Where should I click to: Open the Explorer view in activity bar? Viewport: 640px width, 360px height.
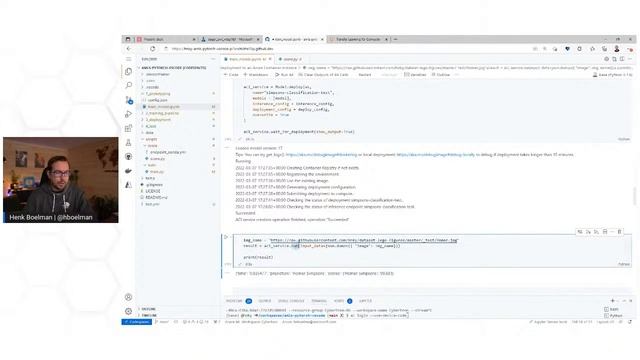(x=129, y=72)
